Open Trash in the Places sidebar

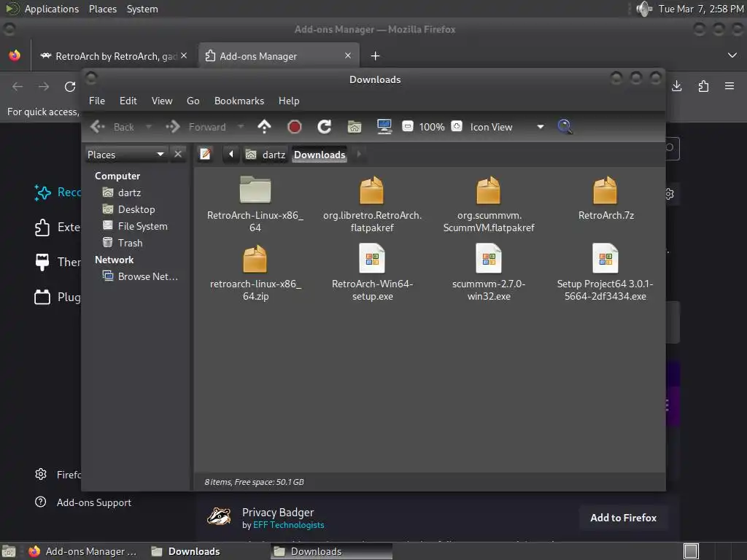click(123, 243)
